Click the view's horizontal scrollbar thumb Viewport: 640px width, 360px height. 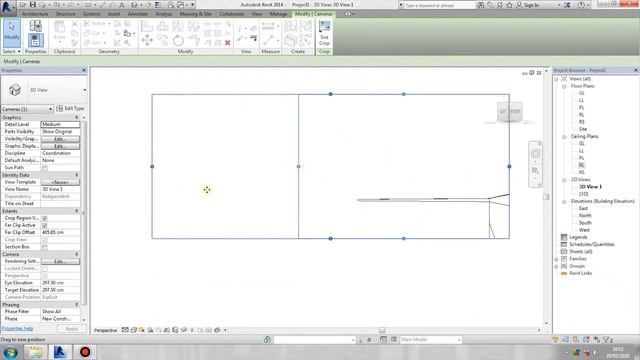(382, 330)
